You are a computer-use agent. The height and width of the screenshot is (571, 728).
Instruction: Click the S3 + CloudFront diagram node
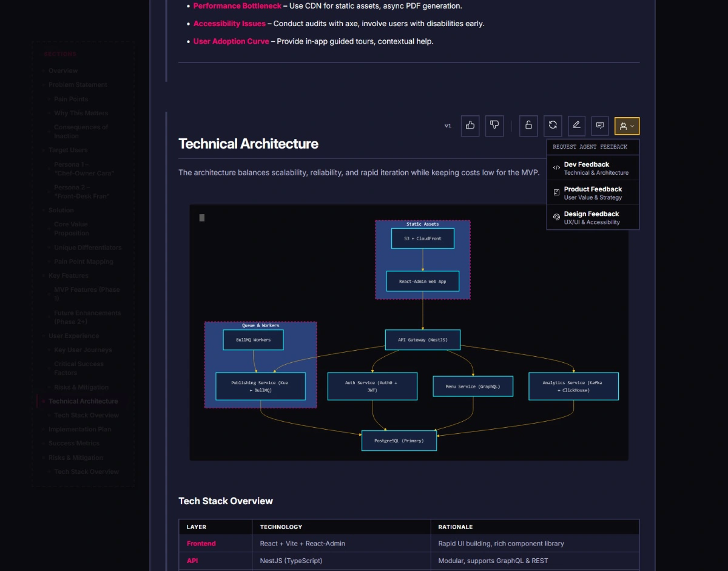(x=423, y=238)
